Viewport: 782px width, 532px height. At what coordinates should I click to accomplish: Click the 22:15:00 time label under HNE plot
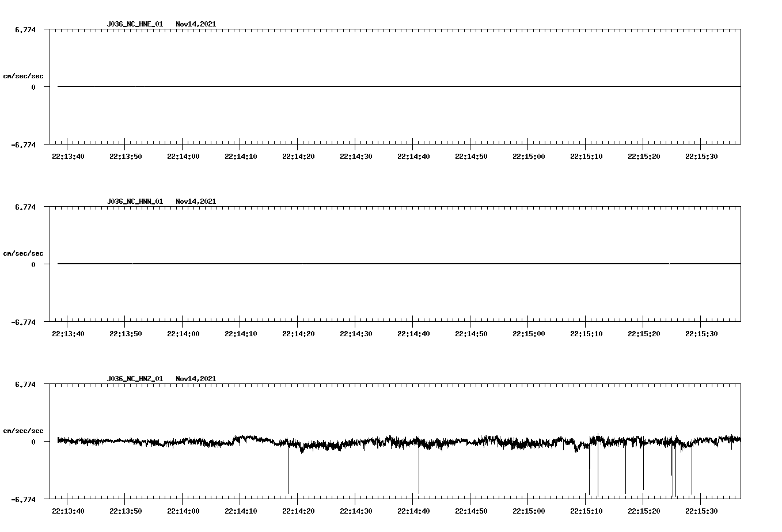click(x=529, y=157)
